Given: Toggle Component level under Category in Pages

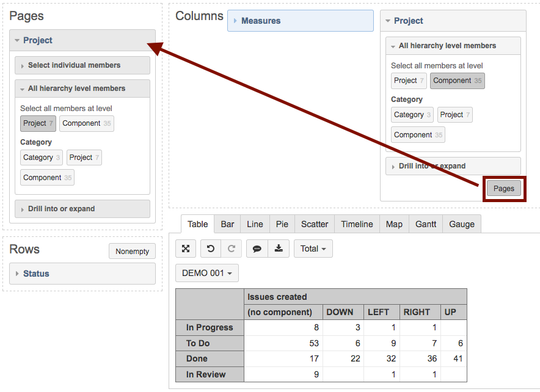Looking at the screenshot, I should (x=47, y=178).
